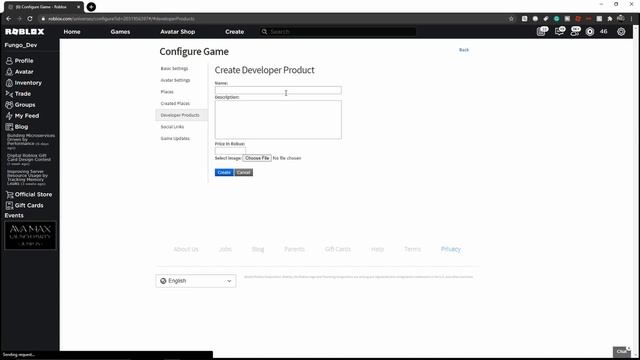
Task: Open the Terms footer link
Action: (412, 249)
